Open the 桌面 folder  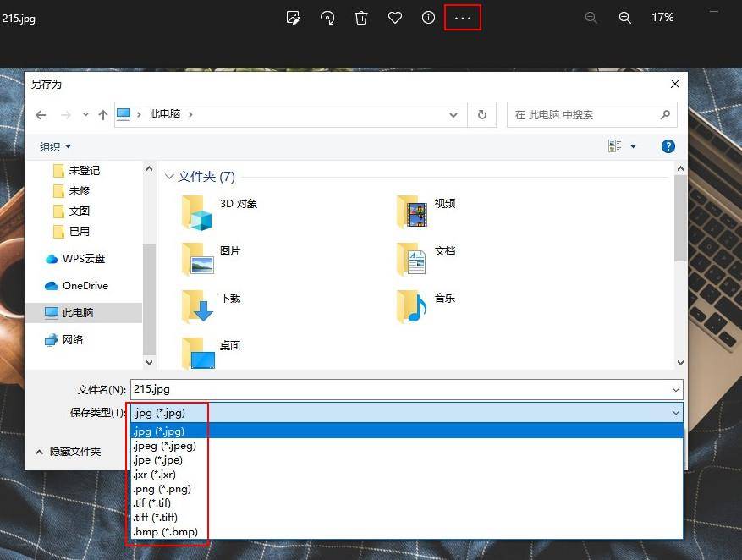[x=211, y=353]
